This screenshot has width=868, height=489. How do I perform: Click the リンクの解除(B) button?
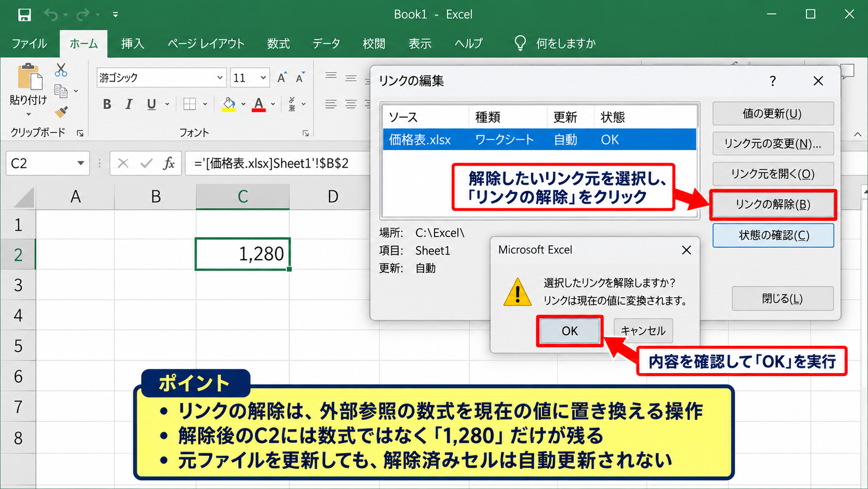click(773, 205)
